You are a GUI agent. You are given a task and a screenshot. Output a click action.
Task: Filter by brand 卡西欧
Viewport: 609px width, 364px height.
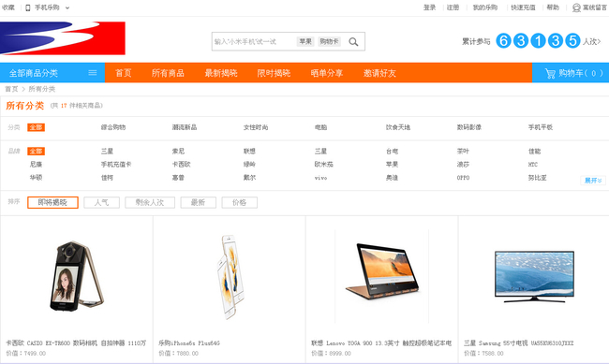(182, 164)
